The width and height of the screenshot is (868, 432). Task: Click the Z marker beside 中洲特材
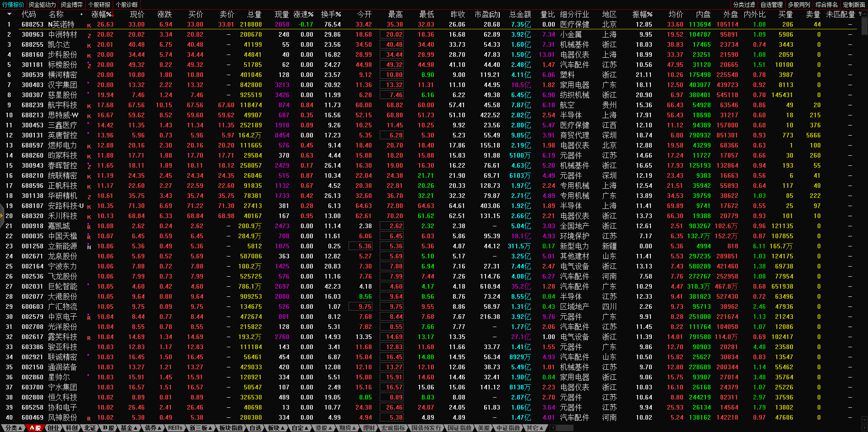click(89, 35)
